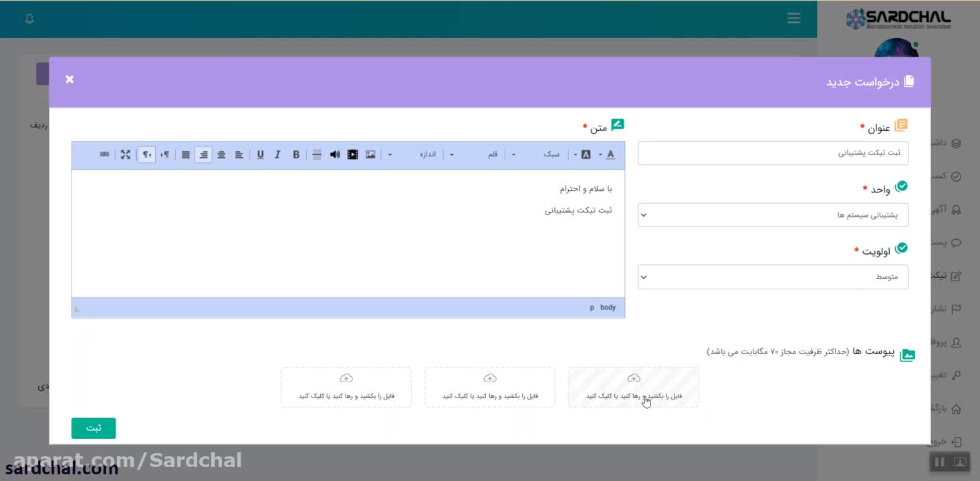Click the editor resize handle

tap(77, 309)
